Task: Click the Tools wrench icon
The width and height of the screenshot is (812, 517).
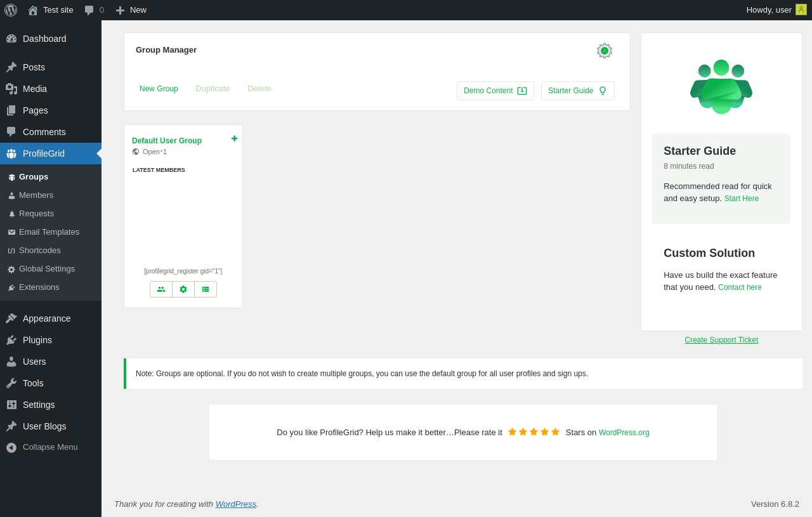Action: 11,383
